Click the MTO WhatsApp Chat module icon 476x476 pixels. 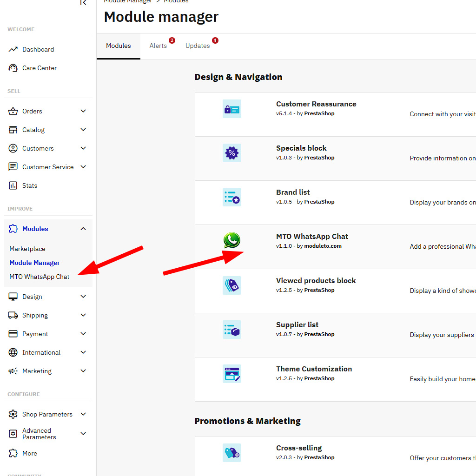pos(231,241)
